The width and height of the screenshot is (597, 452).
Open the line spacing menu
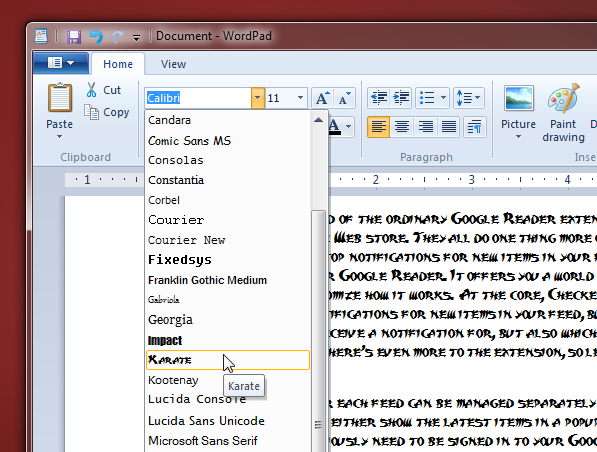[x=469, y=98]
